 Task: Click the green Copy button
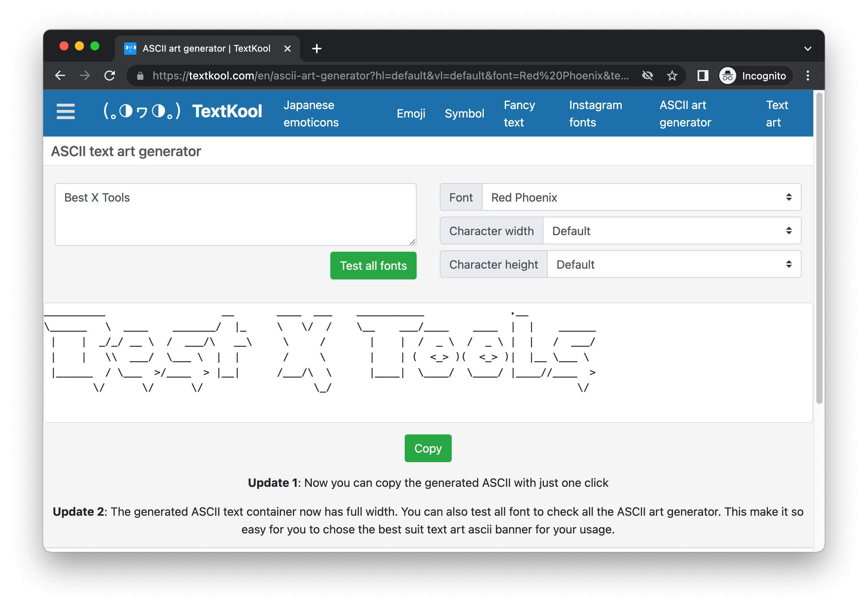coord(428,448)
